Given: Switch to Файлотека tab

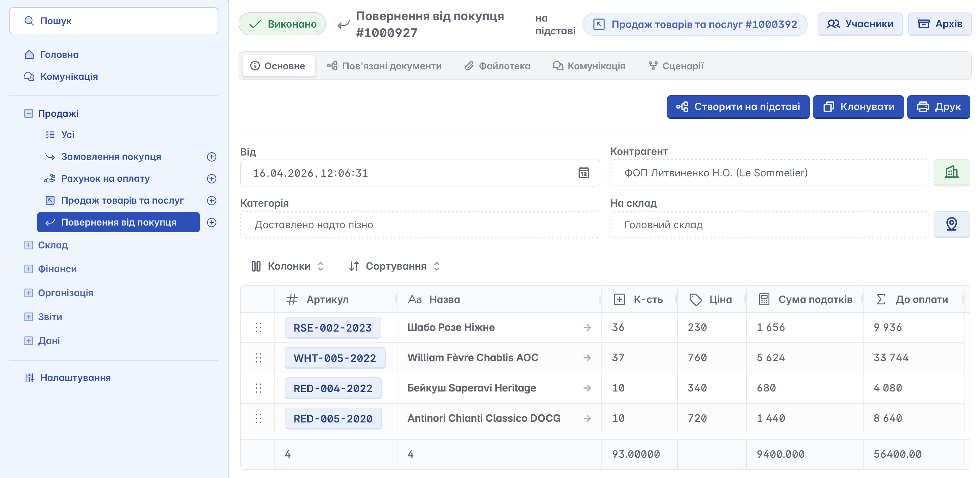Looking at the screenshot, I should point(497,66).
